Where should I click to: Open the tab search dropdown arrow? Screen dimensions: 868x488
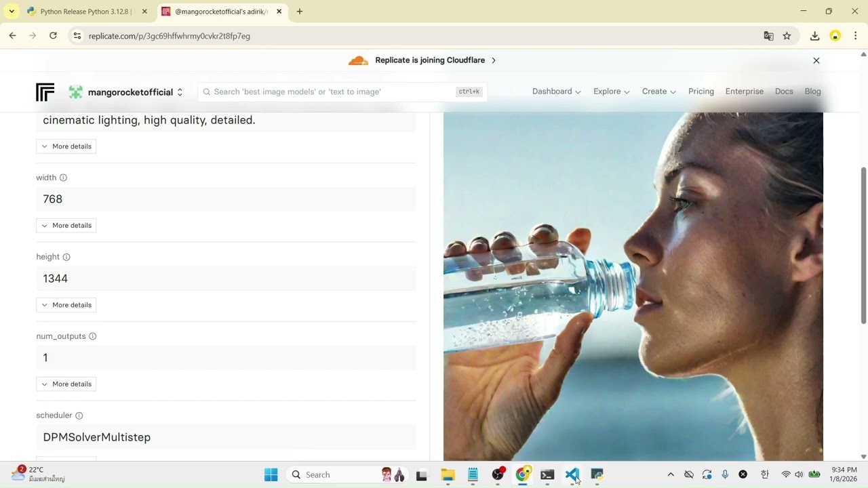coord(12,12)
